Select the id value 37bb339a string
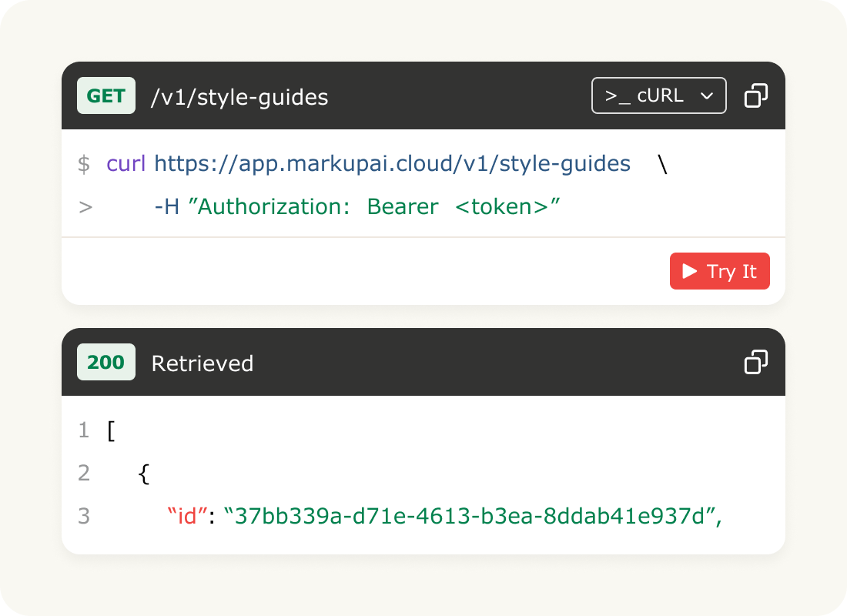This screenshot has height=616, width=847. pos(470,516)
